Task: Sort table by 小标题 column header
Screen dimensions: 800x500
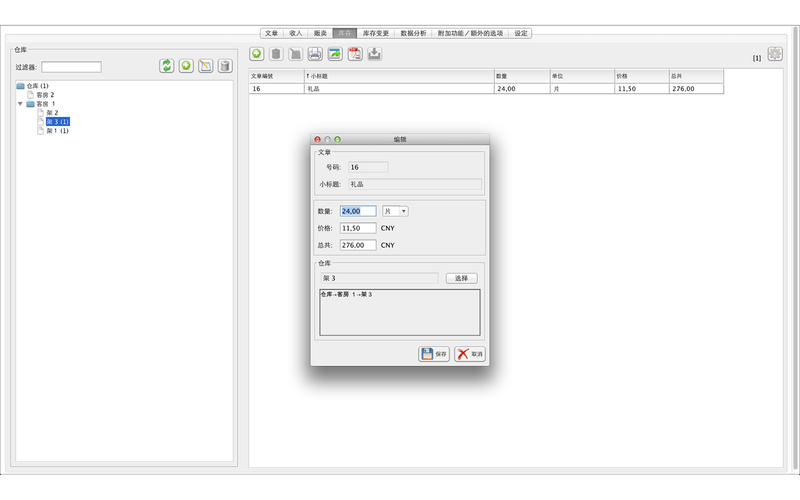Action: 398,76
